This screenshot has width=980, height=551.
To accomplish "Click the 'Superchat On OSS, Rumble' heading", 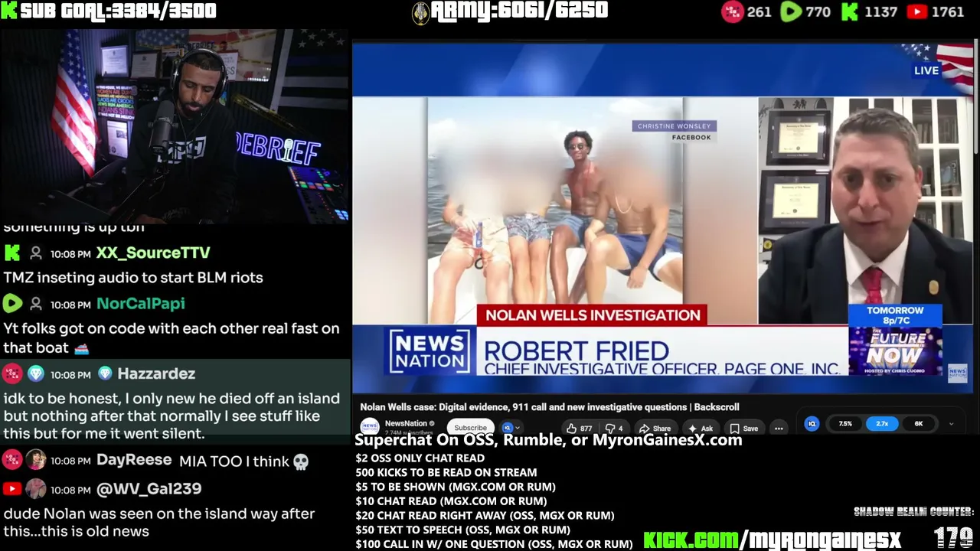I will point(548,439).
